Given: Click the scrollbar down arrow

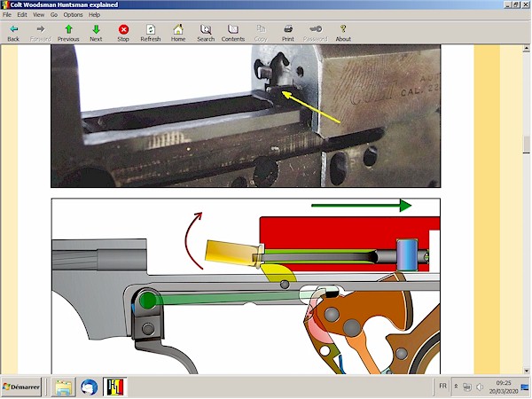Looking at the screenshot, I should pyautogui.click(x=526, y=371).
